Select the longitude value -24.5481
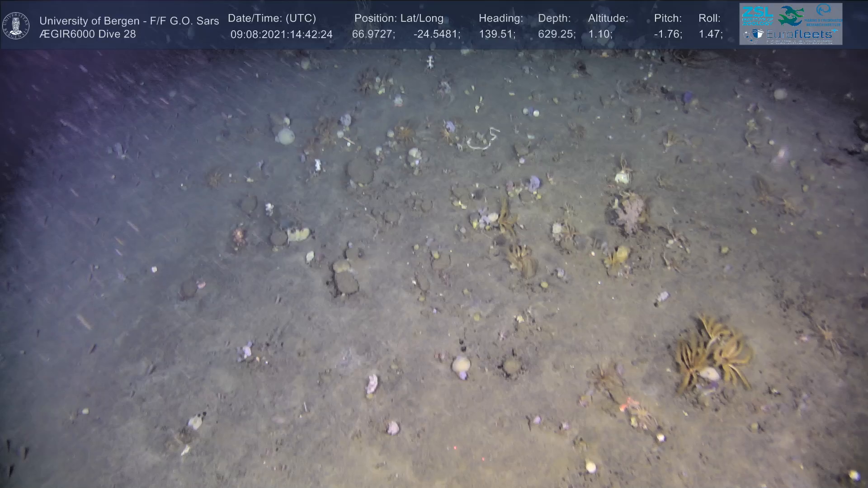The image size is (868, 488). click(436, 34)
